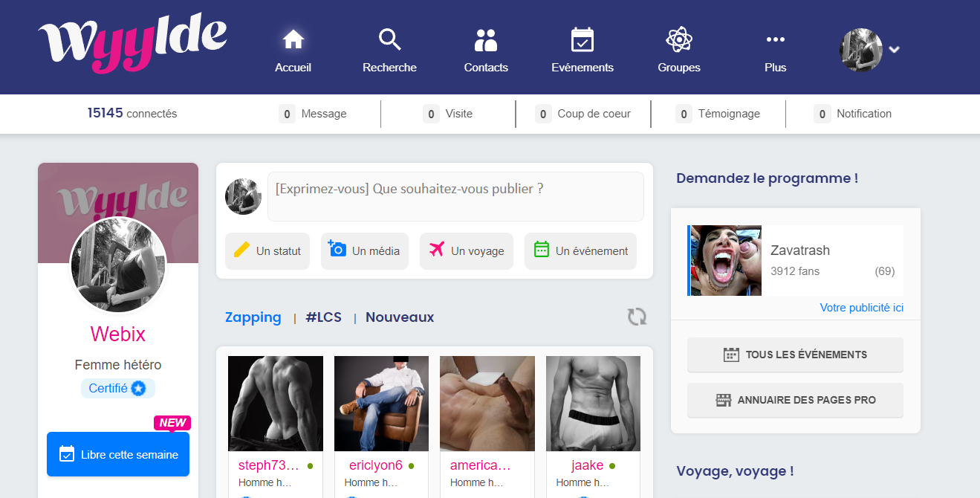Open the ericlyon6 username link

[376, 466]
